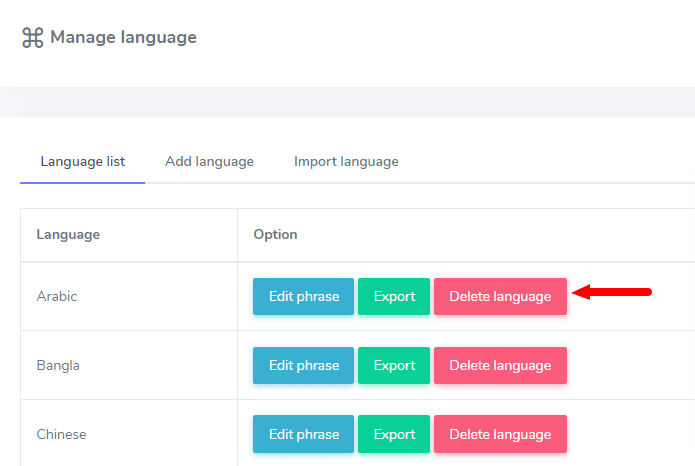This screenshot has width=695, height=466.
Task: Delete the Arabic language
Action: (x=500, y=296)
